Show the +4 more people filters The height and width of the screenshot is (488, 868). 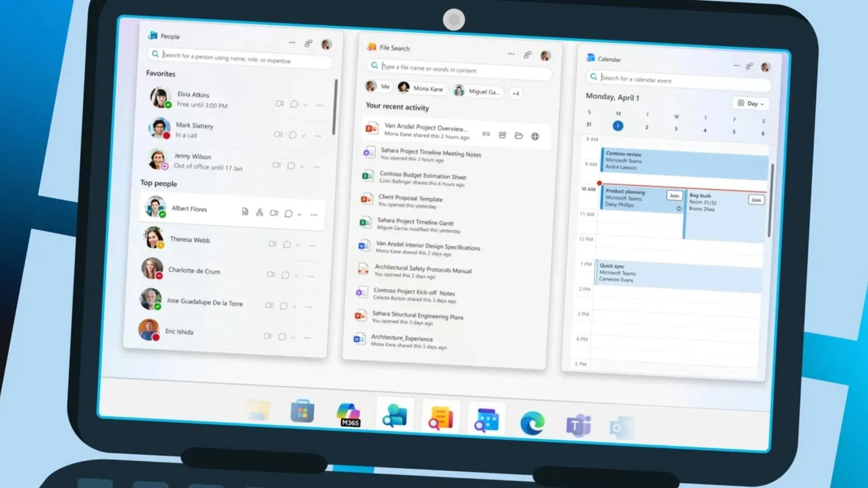516,94
